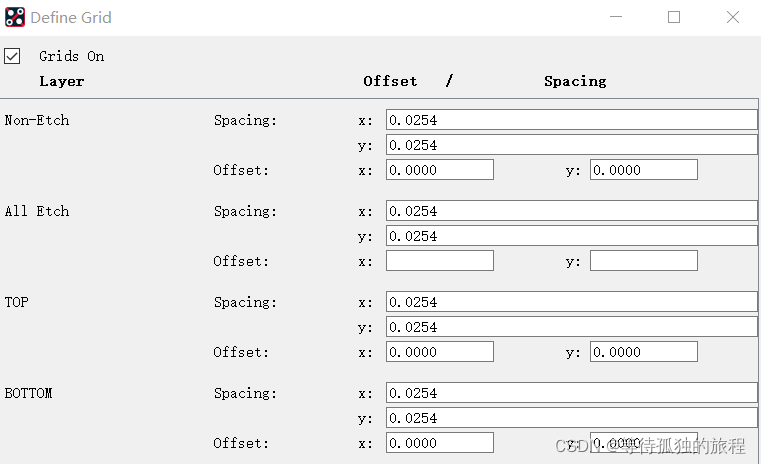Select TOP layer offset x field

(440, 352)
